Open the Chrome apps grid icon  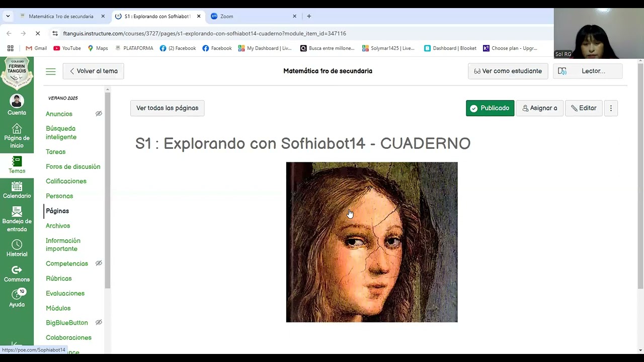tap(10, 48)
